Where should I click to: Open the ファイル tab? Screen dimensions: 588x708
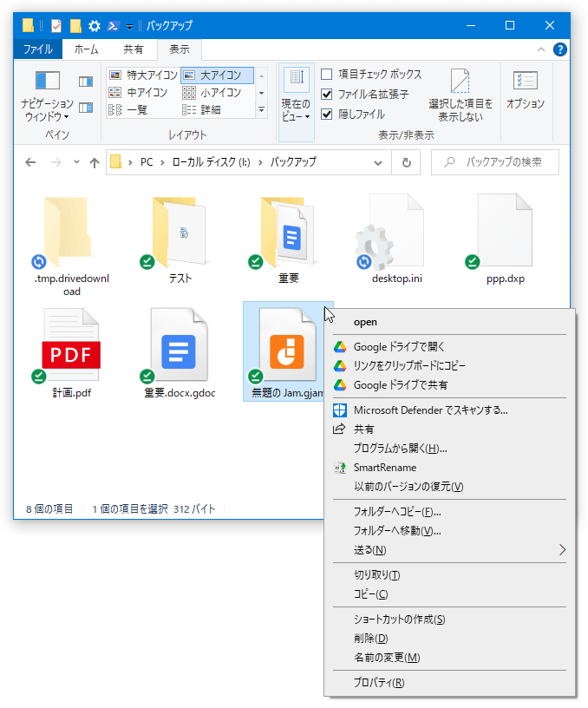pyautogui.click(x=38, y=49)
